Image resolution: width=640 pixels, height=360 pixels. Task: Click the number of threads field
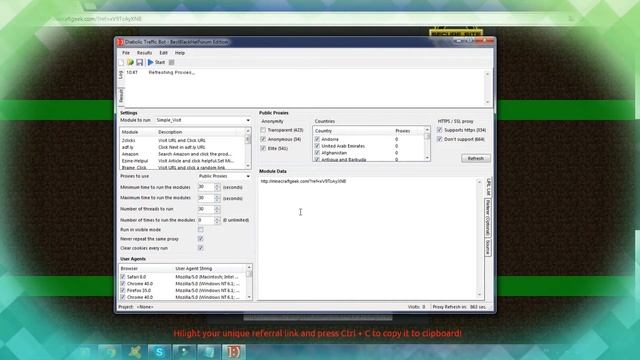206,209
